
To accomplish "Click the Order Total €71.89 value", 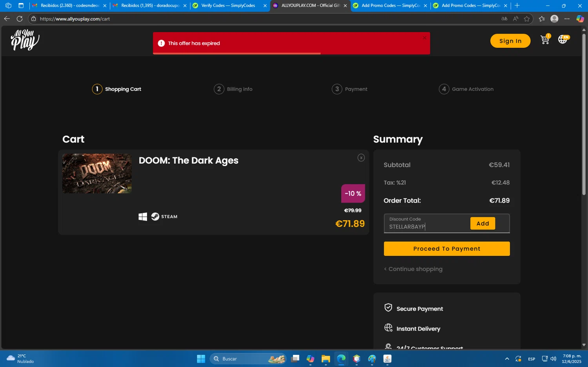I will click(499, 201).
